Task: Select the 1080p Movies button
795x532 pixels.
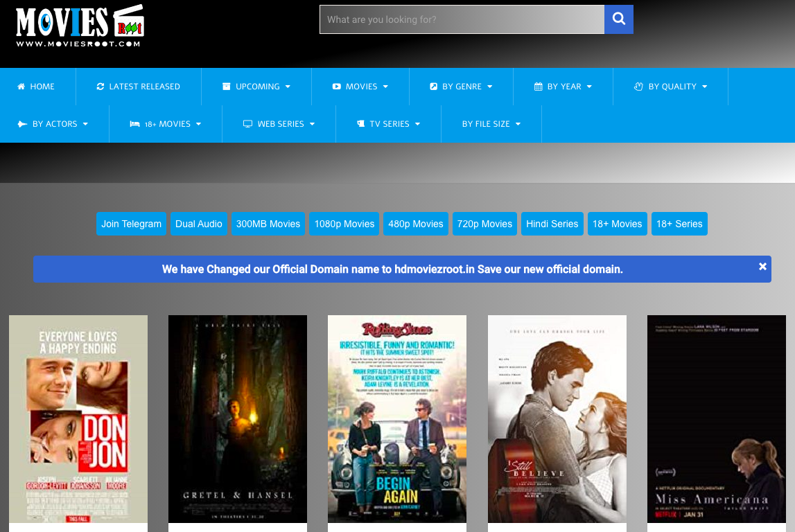Action: [344, 224]
